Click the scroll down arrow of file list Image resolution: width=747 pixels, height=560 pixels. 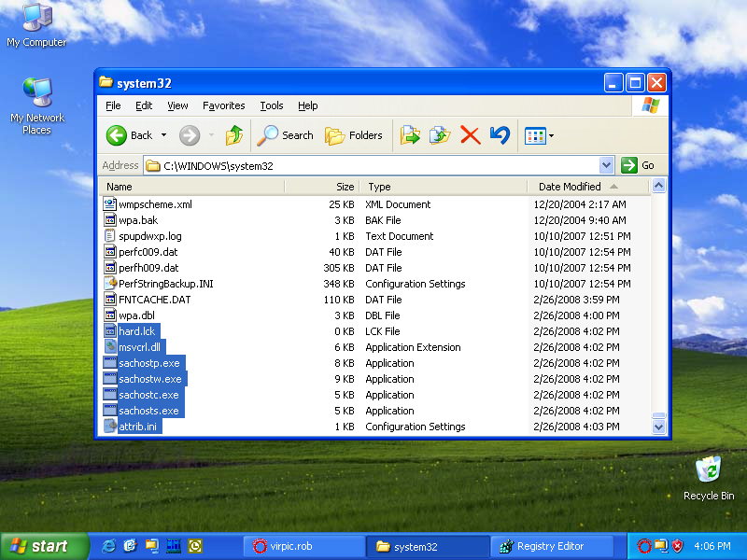click(658, 427)
